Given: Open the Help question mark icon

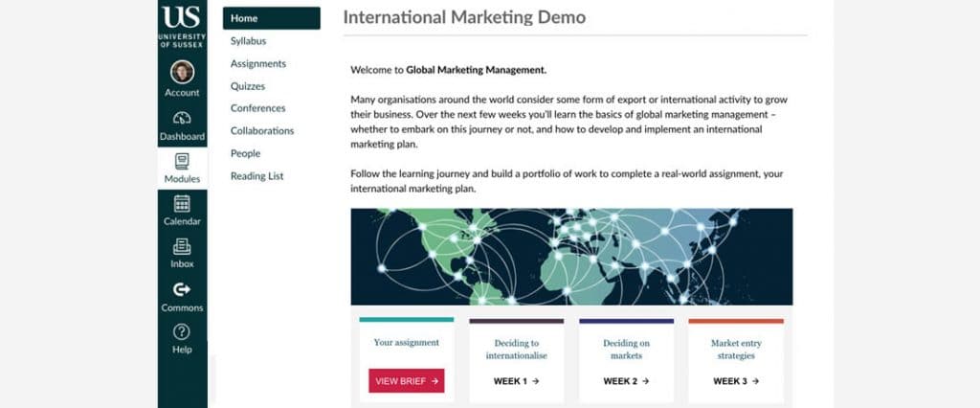Looking at the screenshot, I should [x=182, y=332].
